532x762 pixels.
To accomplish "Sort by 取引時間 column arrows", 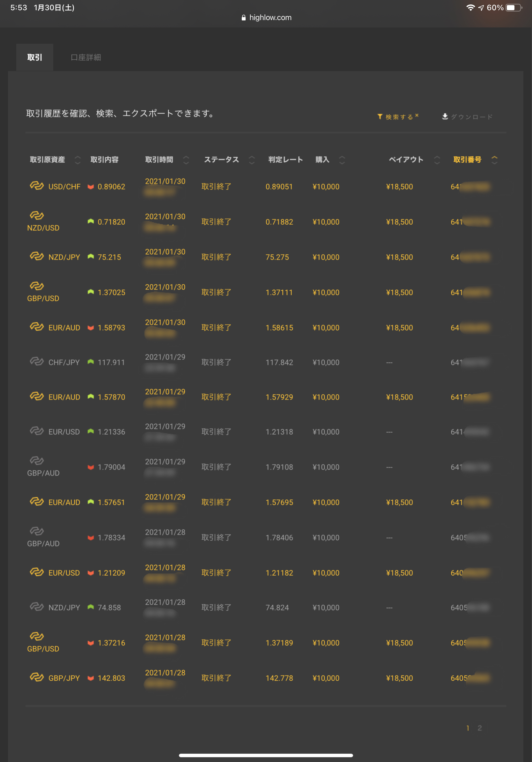I will pyautogui.click(x=186, y=160).
